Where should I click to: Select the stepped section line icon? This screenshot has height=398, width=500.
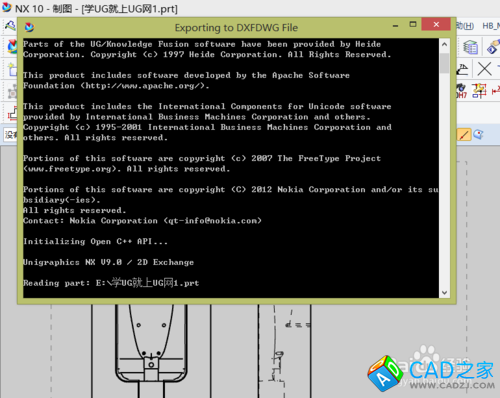point(12,113)
